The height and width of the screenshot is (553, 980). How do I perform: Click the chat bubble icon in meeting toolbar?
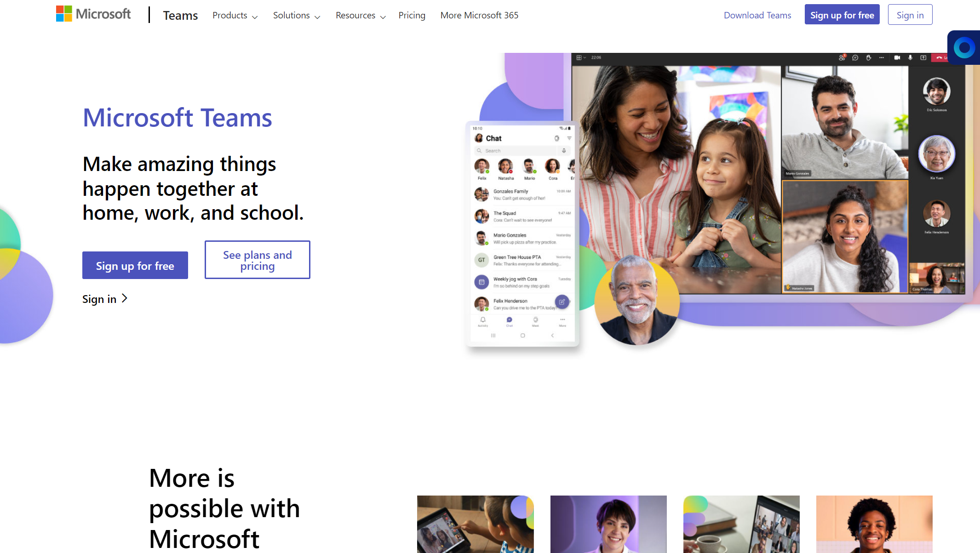click(855, 57)
